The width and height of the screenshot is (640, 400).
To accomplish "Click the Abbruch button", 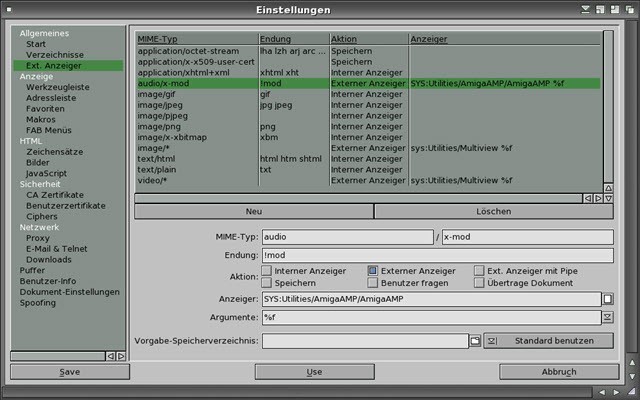I will 559,372.
